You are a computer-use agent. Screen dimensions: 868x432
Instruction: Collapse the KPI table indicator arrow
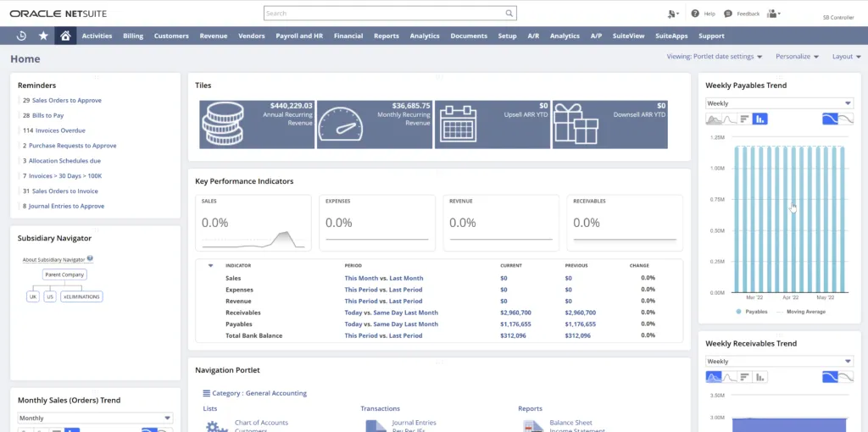pos(210,265)
